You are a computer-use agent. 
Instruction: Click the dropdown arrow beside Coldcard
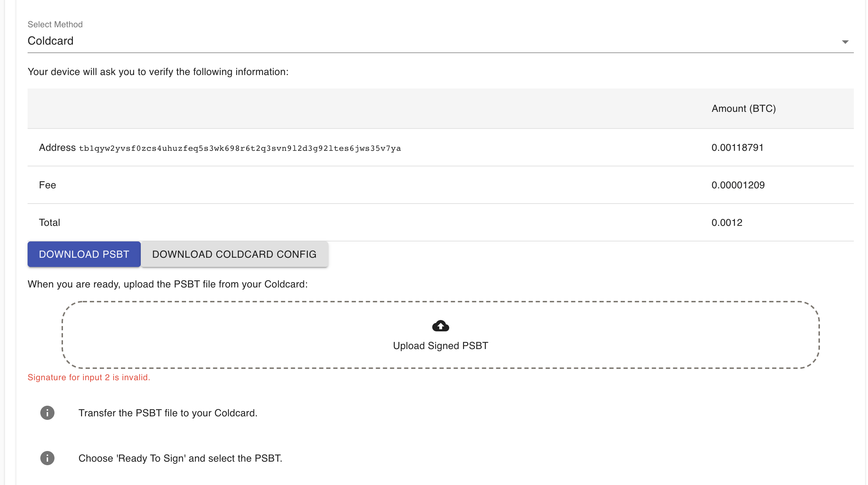(x=845, y=42)
